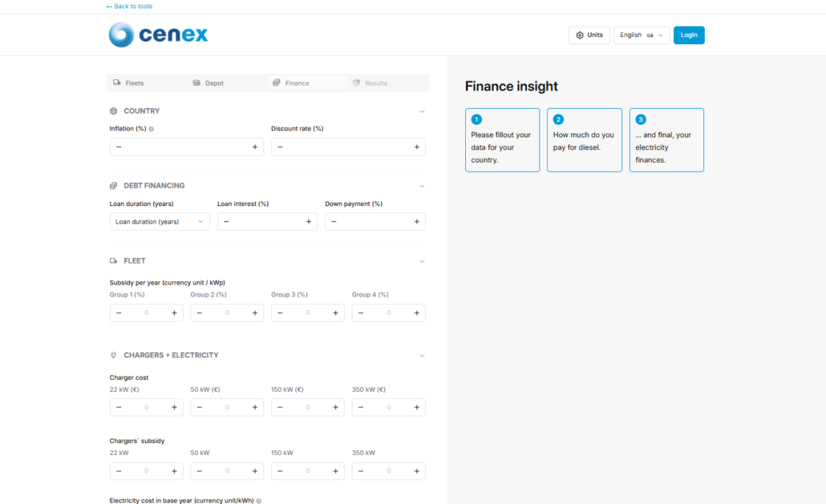
Task: Decrease the 50 kW (€) charger cost
Action: [200, 407]
